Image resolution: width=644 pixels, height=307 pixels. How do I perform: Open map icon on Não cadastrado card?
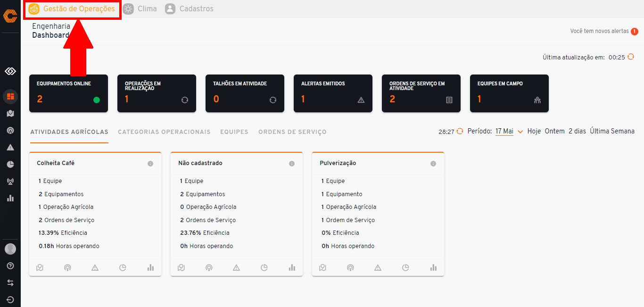(181, 267)
